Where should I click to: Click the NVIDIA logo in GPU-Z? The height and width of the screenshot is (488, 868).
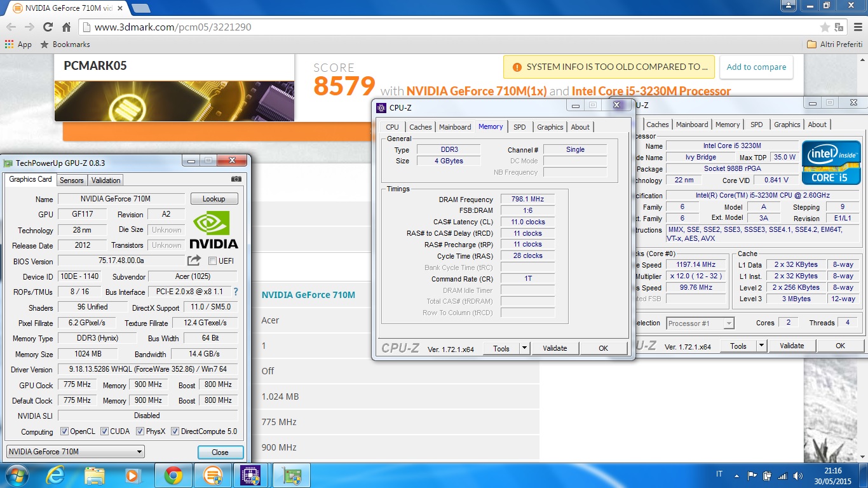214,229
